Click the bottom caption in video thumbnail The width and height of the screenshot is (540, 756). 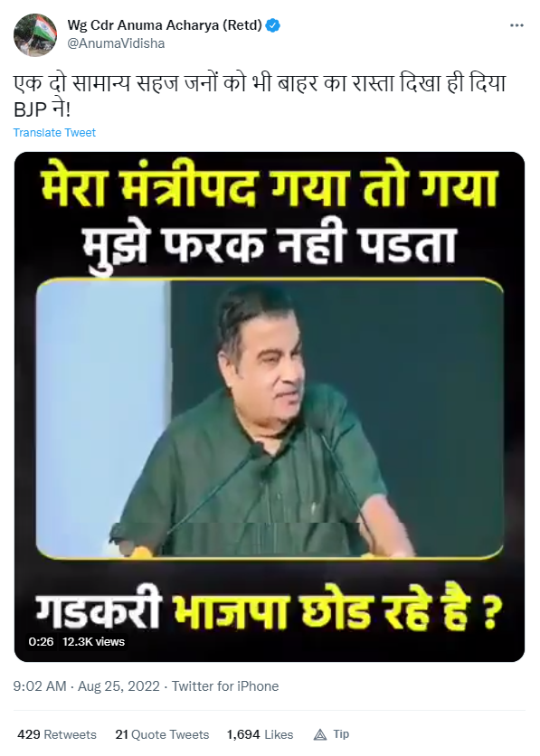coord(270,611)
